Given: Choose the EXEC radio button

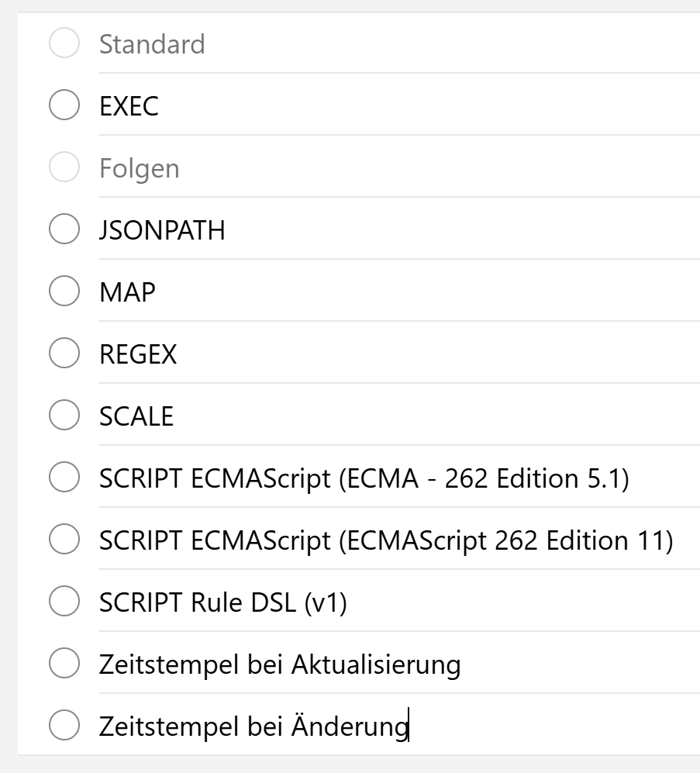Looking at the screenshot, I should coord(64,105).
